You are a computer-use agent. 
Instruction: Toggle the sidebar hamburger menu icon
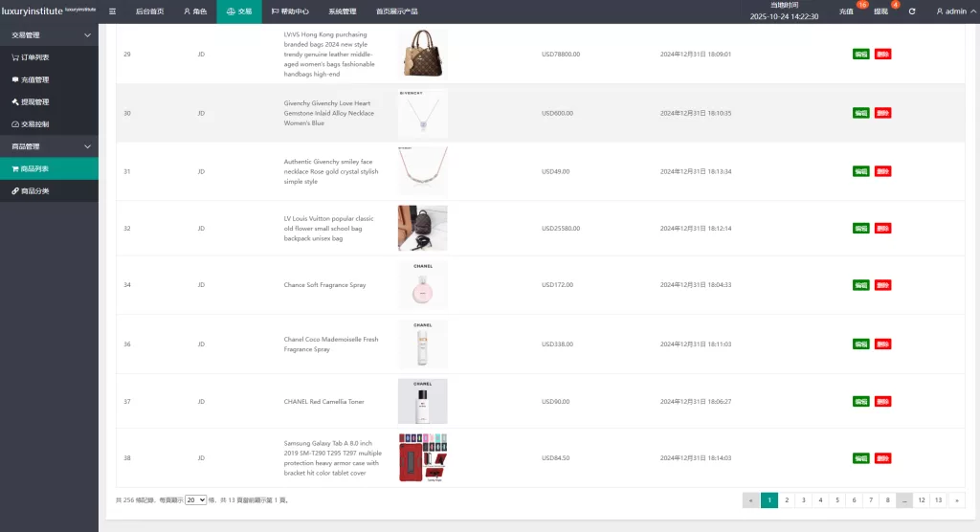pos(112,11)
